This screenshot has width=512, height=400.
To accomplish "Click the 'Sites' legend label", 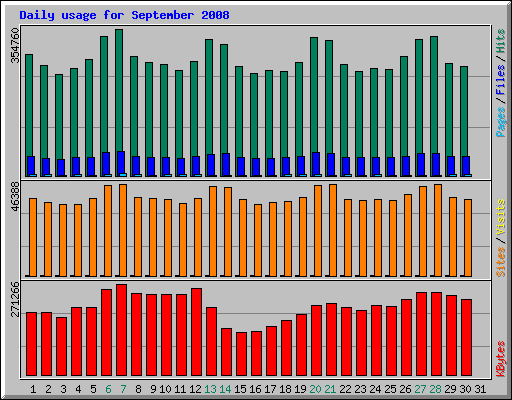I will 501,262.
